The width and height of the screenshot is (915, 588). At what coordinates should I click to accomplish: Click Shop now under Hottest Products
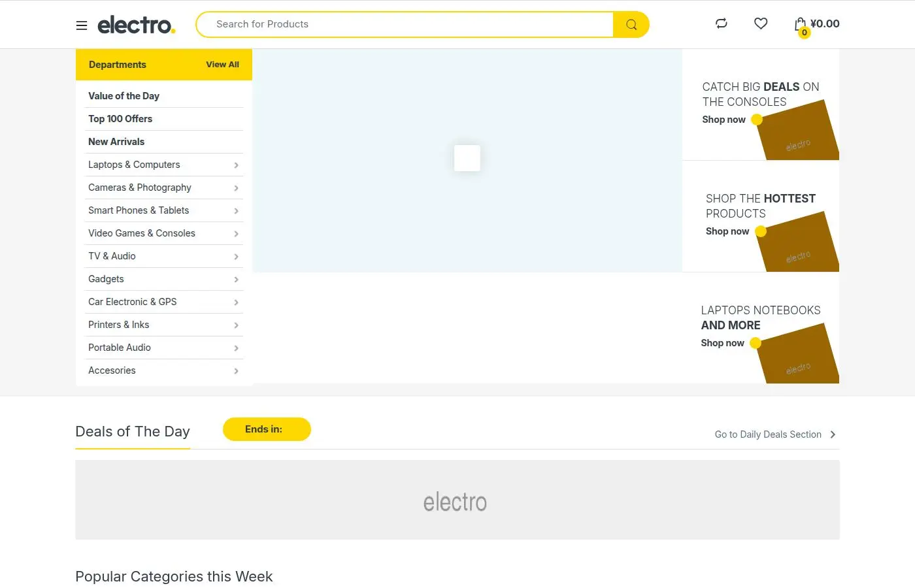pos(727,231)
